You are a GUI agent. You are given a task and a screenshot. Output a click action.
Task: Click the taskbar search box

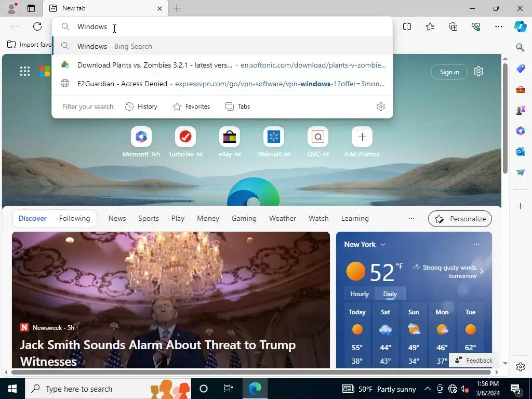pos(108,389)
